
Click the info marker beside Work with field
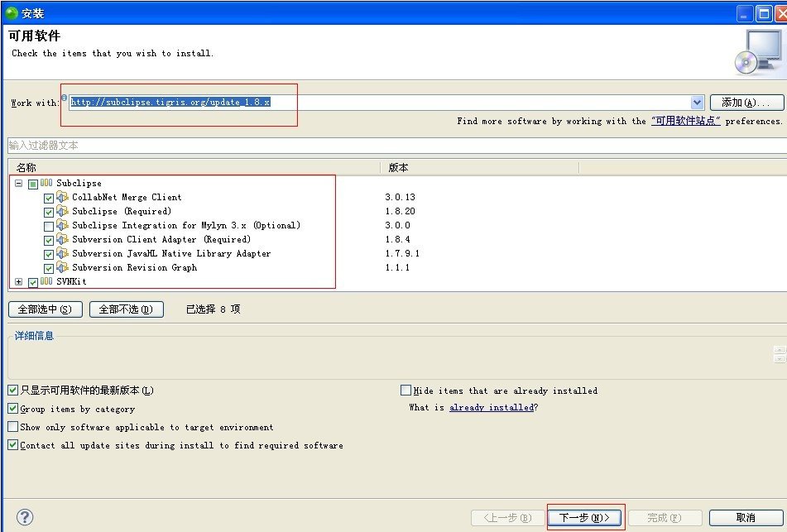tap(65, 98)
